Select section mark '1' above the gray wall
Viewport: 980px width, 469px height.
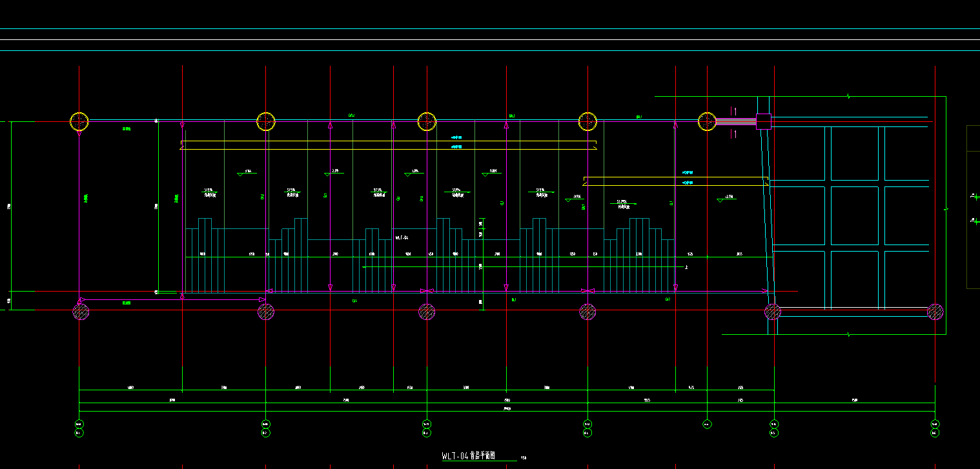735,110
